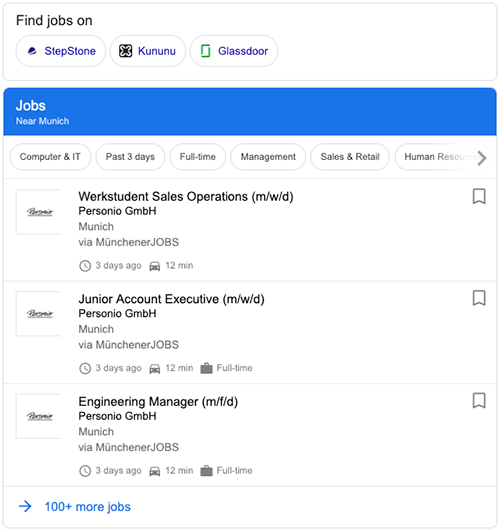Click Munich location on Werkstudent job

pyautogui.click(x=96, y=227)
